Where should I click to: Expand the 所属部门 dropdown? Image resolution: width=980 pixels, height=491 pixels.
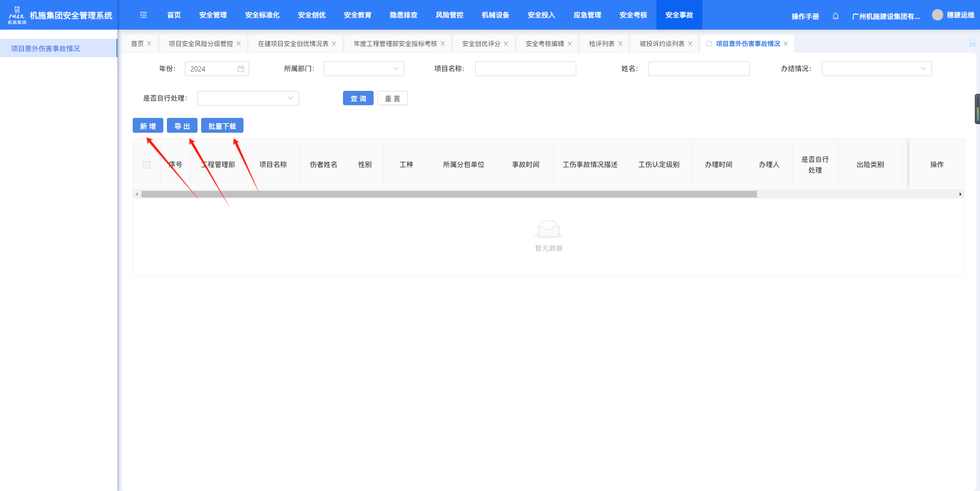pos(363,69)
